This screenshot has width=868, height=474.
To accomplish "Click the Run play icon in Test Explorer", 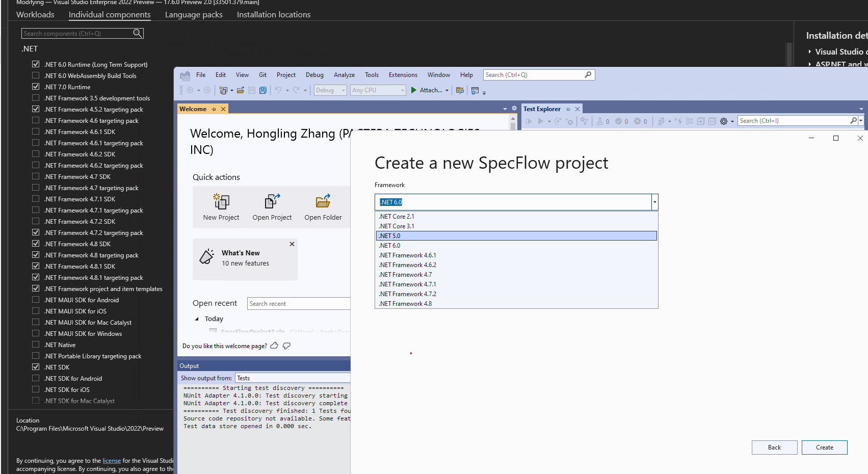I will (541, 121).
